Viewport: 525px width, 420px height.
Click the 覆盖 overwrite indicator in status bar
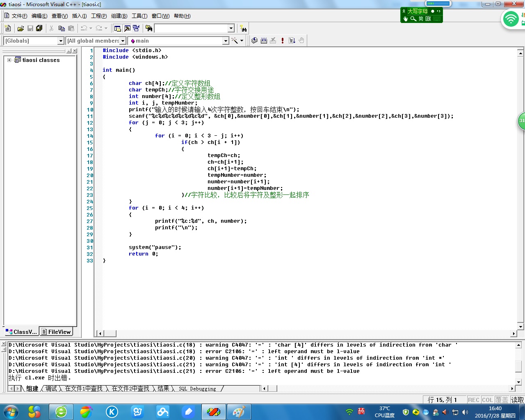point(501,399)
